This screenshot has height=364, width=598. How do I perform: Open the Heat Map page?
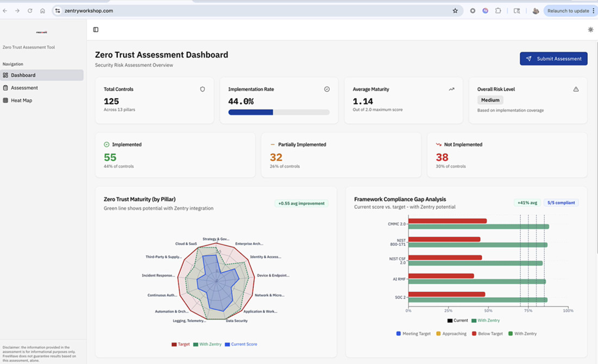click(x=21, y=100)
